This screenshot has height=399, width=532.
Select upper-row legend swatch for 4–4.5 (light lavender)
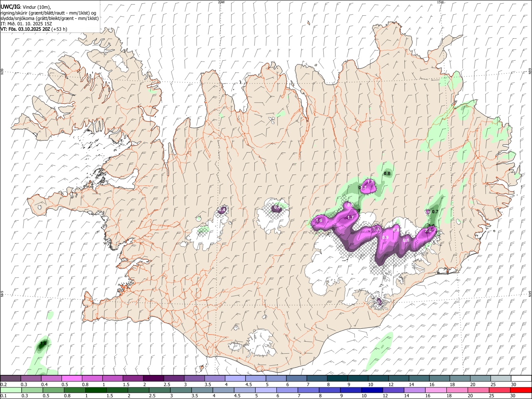(x=235, y=379)
